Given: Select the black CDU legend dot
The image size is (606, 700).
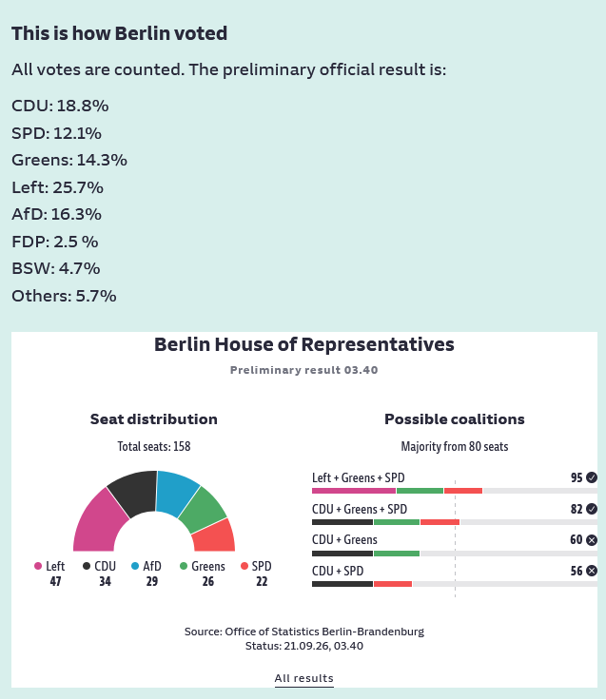Looking at the screenshot, I should pos(87,566).
